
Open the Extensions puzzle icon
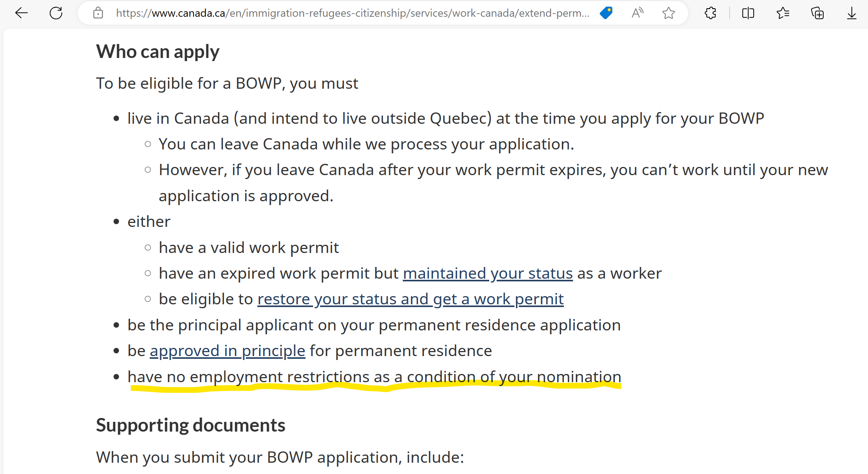[x=710, y=13]
